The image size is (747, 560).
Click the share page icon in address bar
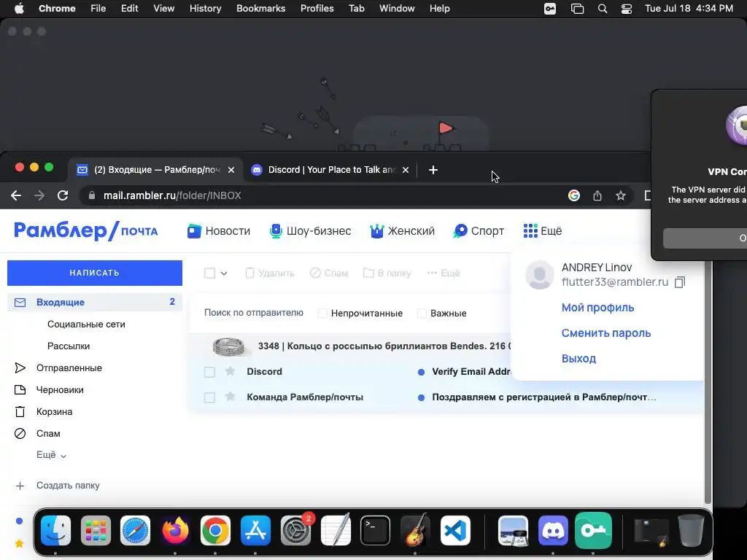click(597, 195)
